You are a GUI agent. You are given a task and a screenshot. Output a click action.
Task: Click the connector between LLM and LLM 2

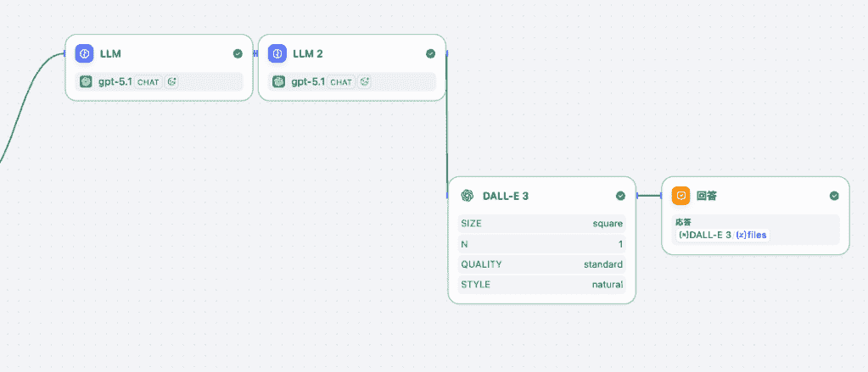coord(255,53)
